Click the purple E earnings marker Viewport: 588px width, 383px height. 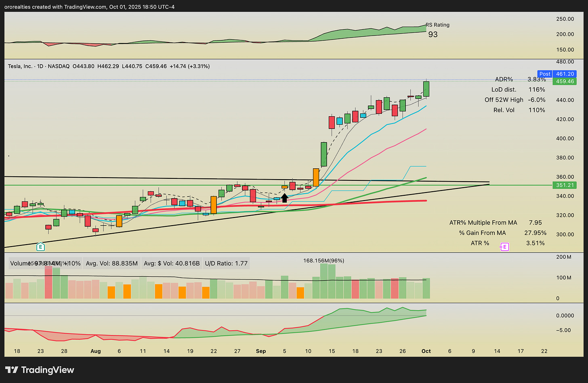pyautogui.click(x=504, y=247)
